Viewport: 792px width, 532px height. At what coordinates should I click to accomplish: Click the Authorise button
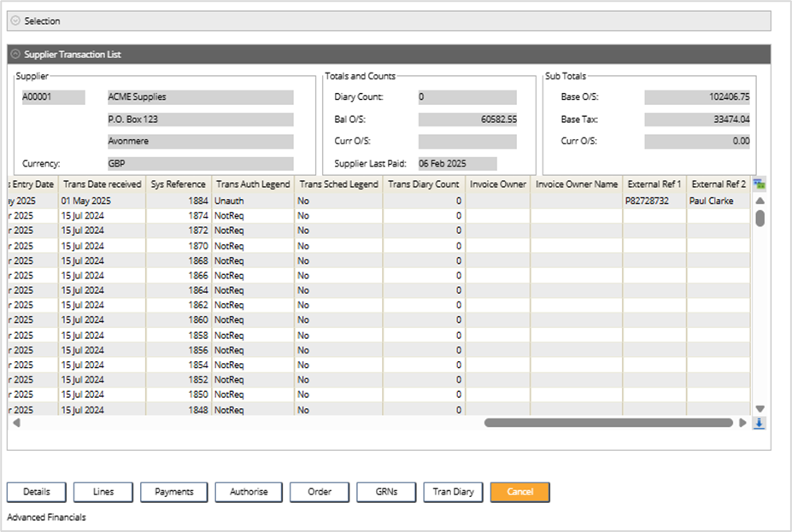(x=249, y=492)
